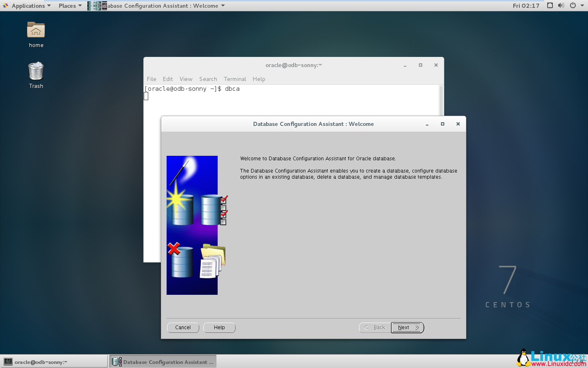Minimize the oracle@odb-sonny terminal window
Viewport: 588px width, 368px height.
point(405,65)
